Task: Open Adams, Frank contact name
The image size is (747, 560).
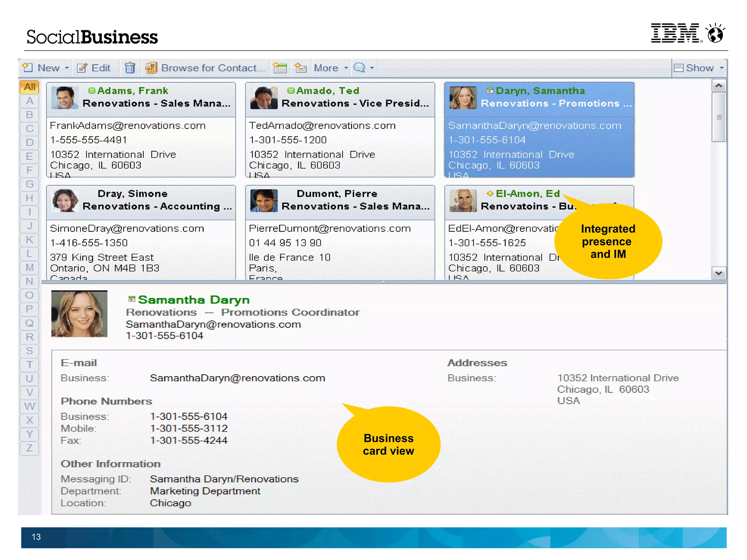Action: click(x=132, y=90)
